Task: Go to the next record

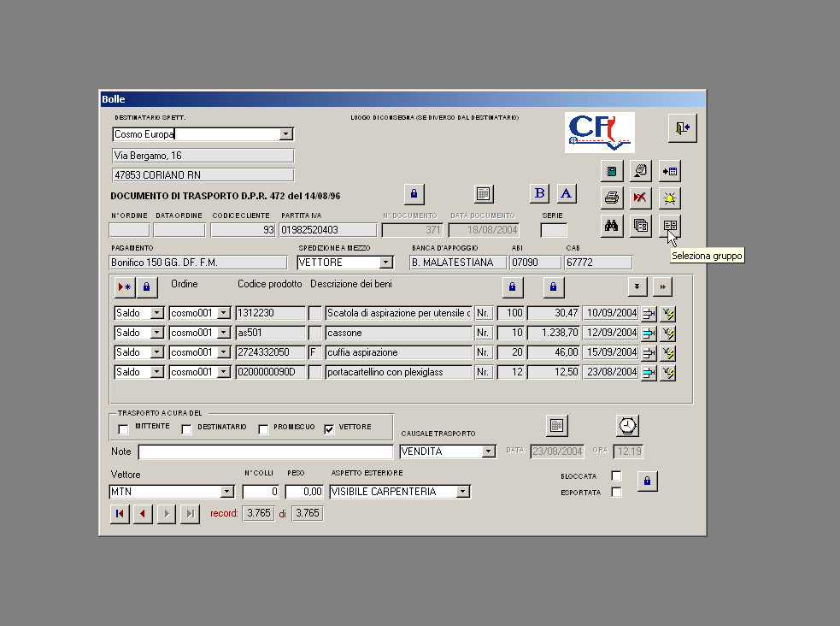Action: point(167,513)
